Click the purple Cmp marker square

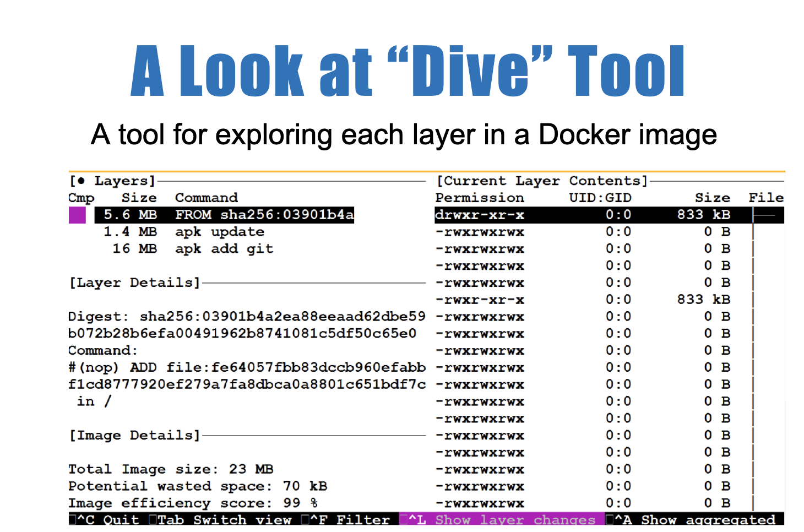pos(77,215)
